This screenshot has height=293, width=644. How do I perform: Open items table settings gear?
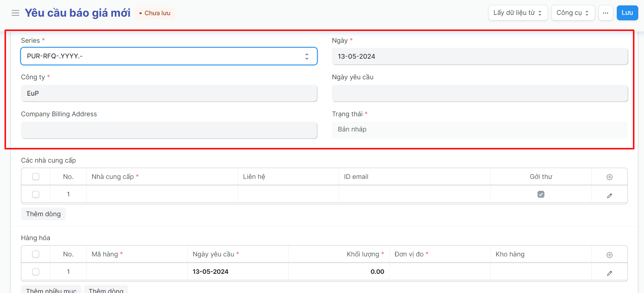pos(609,255)
